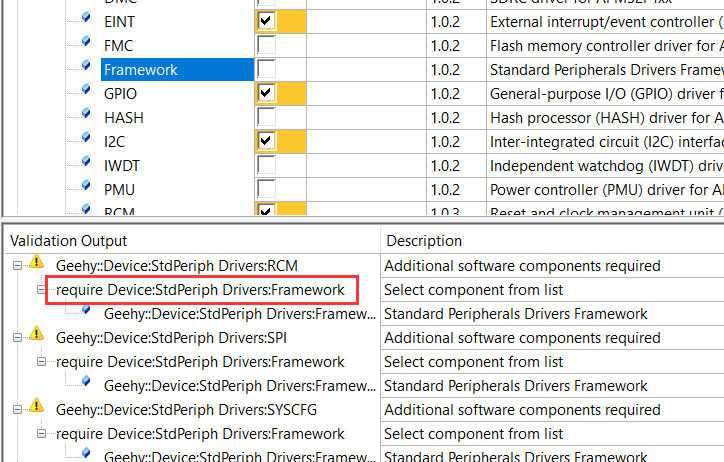
Task: Click 'External interrupt/event controller' description
Action: click(x=607, y=22)
